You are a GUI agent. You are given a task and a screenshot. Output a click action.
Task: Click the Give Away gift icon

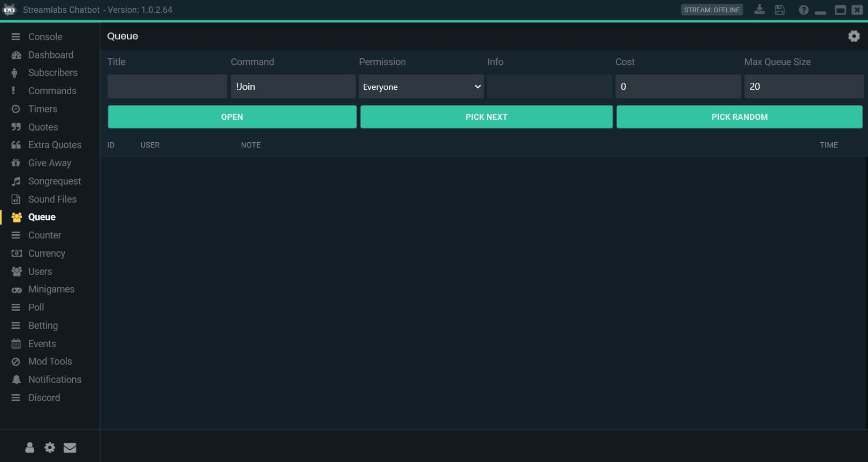coord(16,163)
